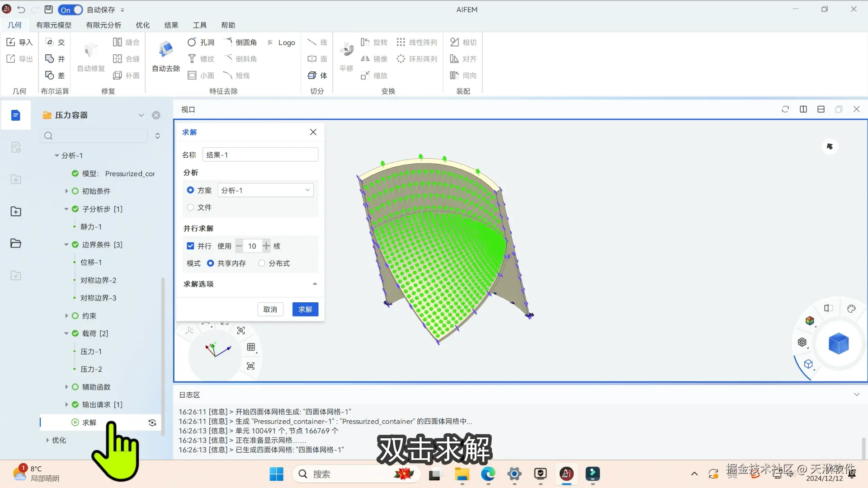Click the 体 body split tool
Viewport: 868px width, 488px height.
coord(317,75)
